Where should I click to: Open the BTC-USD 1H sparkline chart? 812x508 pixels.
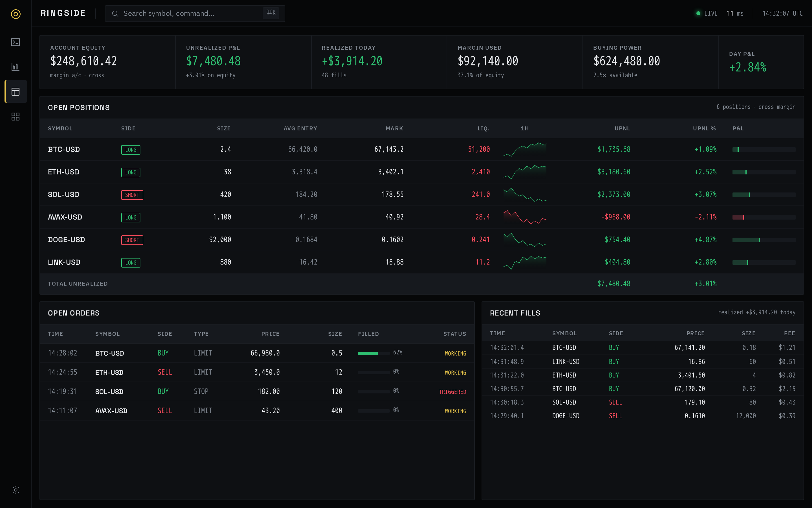tap(525, 150)
